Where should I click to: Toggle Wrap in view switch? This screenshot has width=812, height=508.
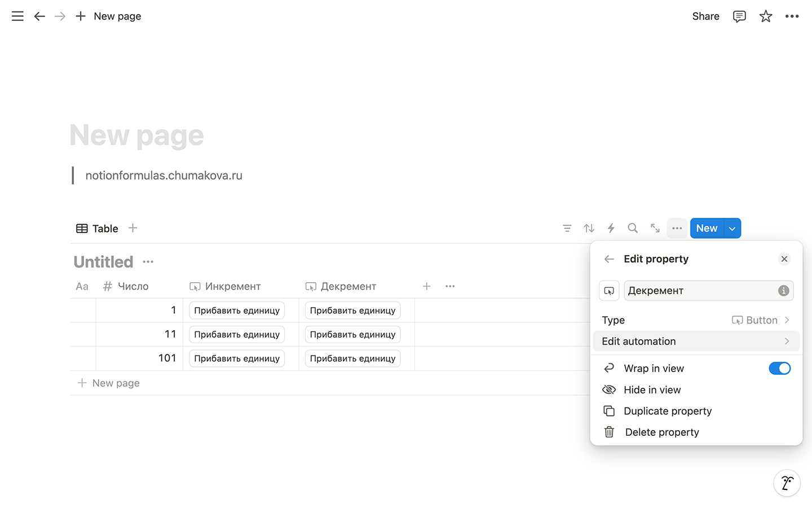coord(779,369)
